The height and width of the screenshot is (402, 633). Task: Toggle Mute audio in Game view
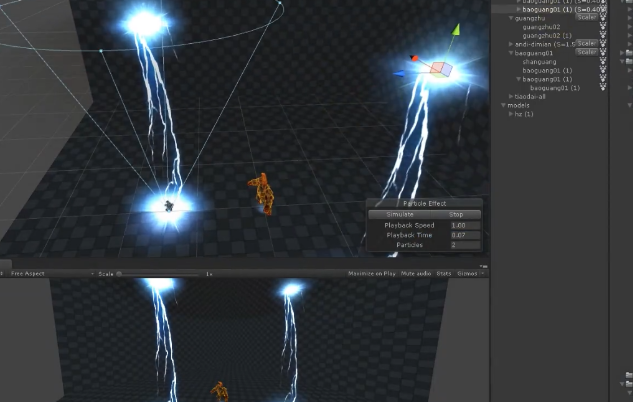[x=416, y=274]
